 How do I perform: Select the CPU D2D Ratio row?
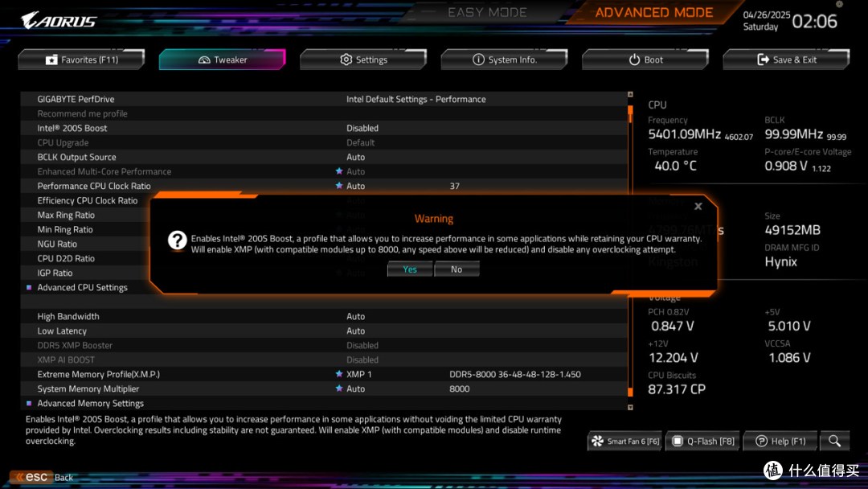pyautogui.click(x=85, y=258)
